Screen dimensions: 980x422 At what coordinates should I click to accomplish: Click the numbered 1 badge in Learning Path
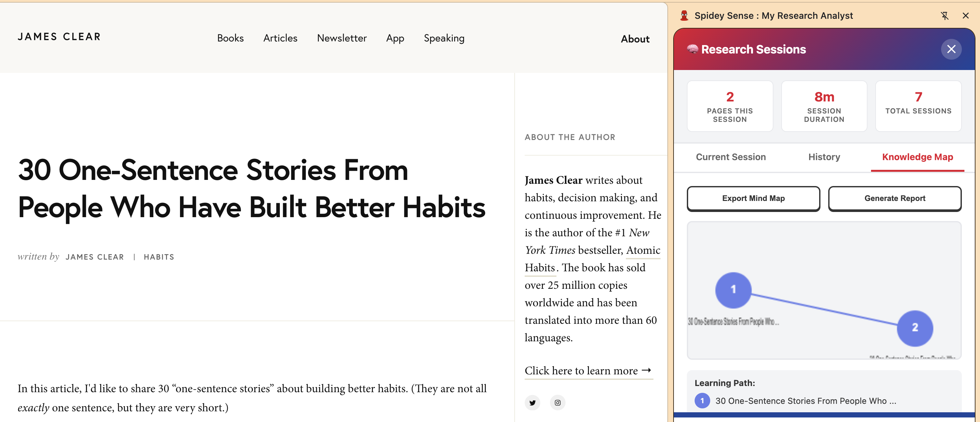coord(702,401)
